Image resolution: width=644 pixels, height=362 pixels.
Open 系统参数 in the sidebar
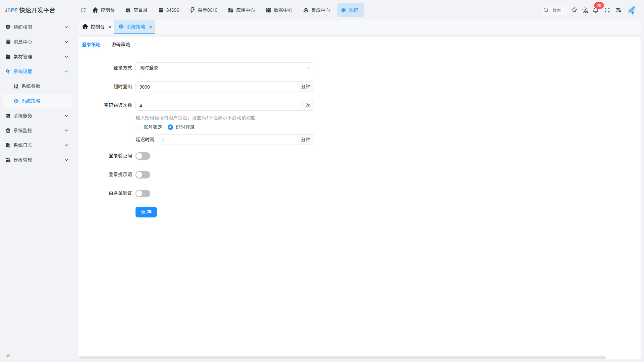[x=31, y=86]
